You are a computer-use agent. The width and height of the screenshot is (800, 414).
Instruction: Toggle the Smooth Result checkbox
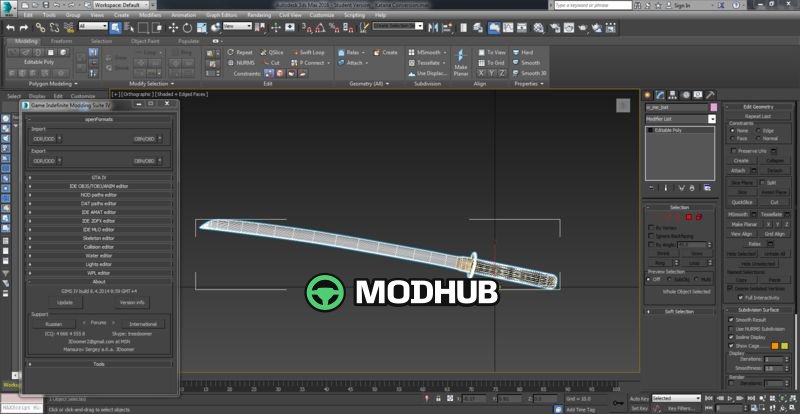point(731,320)
